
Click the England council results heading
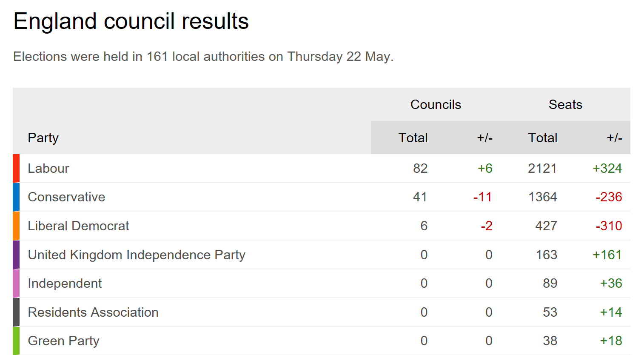131,21
